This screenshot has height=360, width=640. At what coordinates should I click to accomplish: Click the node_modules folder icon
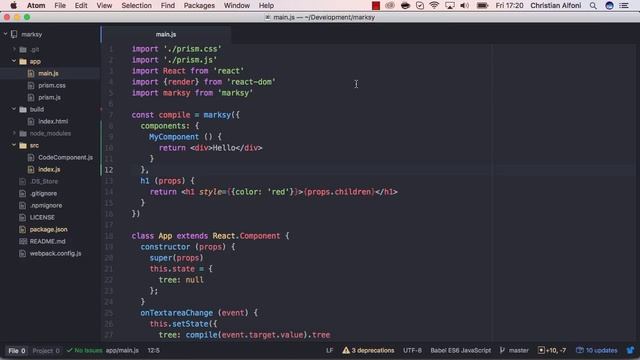coord(23,133)
